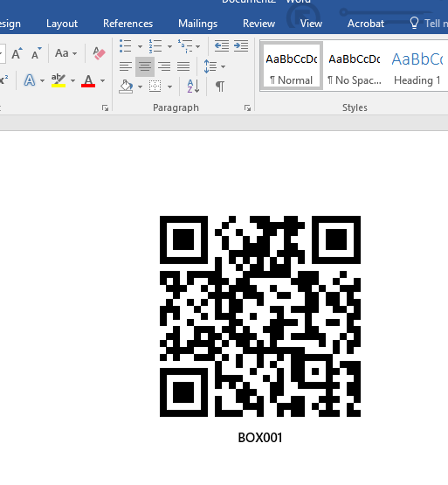Open the shading color dropdown arrow
The height and width of the screenshot is (485, 448).
[140, 87]
